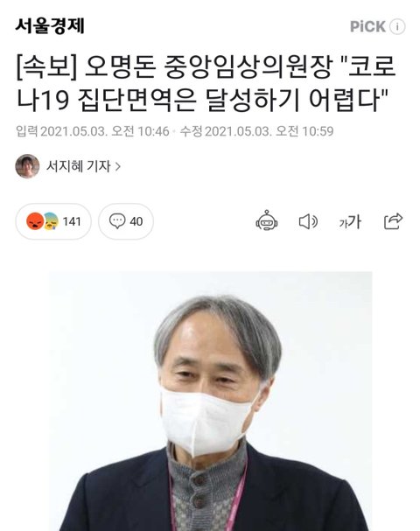Tap the reaction count 141
The image size is (420, 531).
click(72, 221)
